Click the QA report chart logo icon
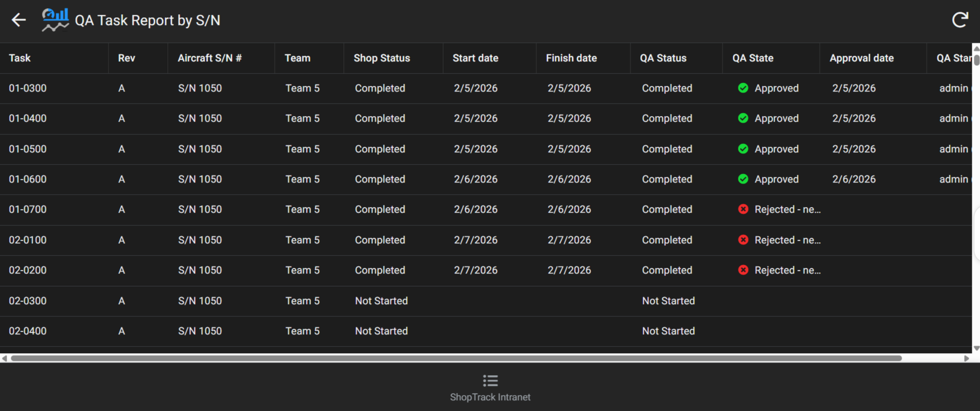This screenshot has width=980, height=411. pyautogui.click(x=55, y=20)
